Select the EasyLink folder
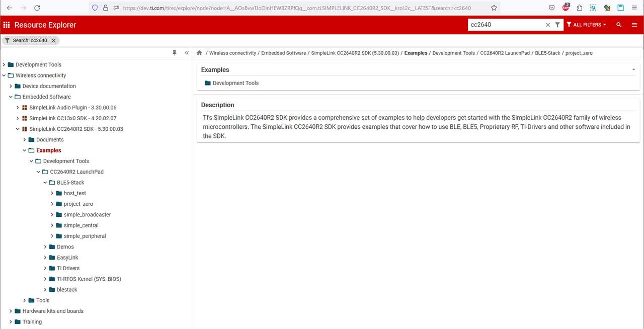 click(67, 258)
